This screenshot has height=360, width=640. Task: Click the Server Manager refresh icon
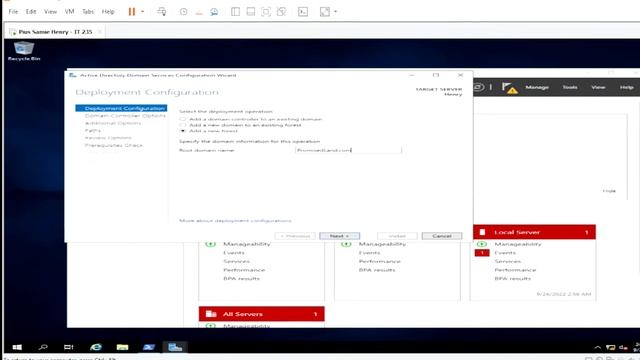(x=478, y=87)
